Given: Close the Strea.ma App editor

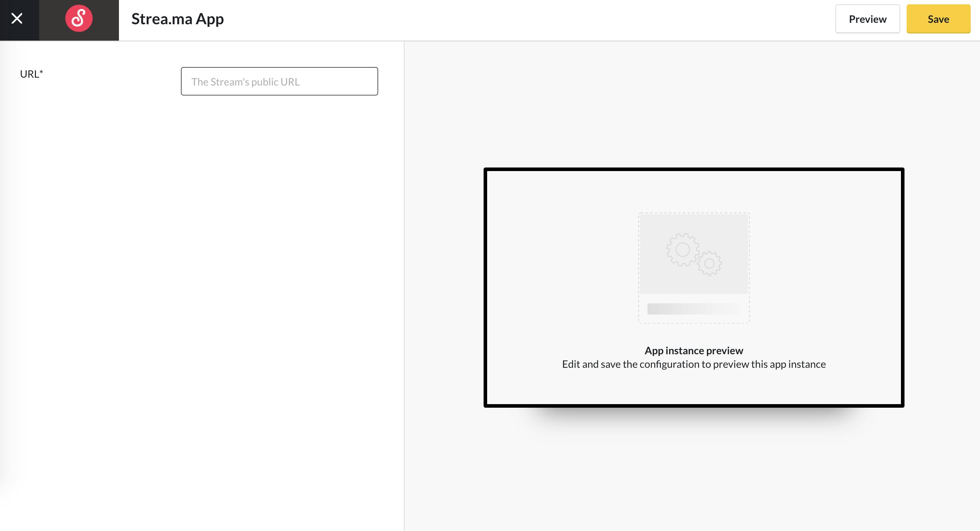Looking at the screenshot, I should click(17, 18).
